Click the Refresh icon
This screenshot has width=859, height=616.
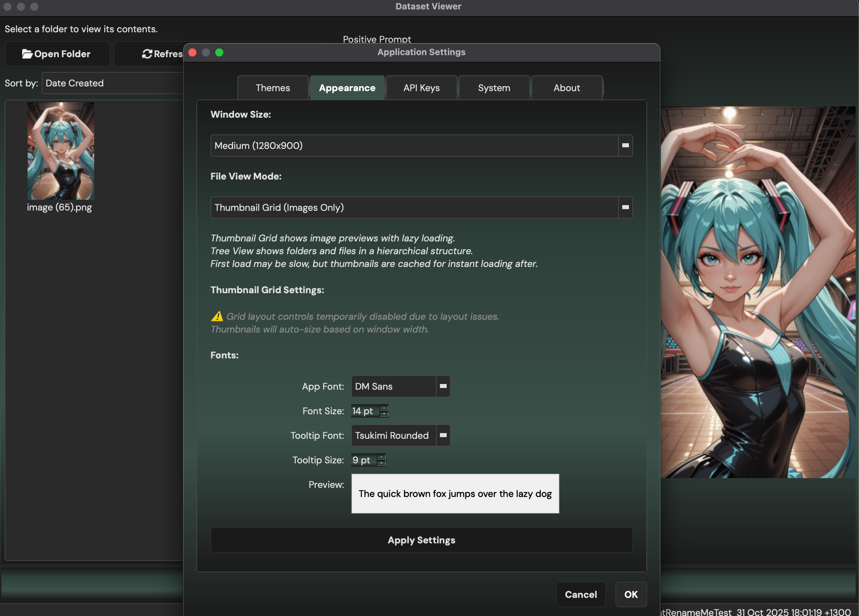click(147, 54)
